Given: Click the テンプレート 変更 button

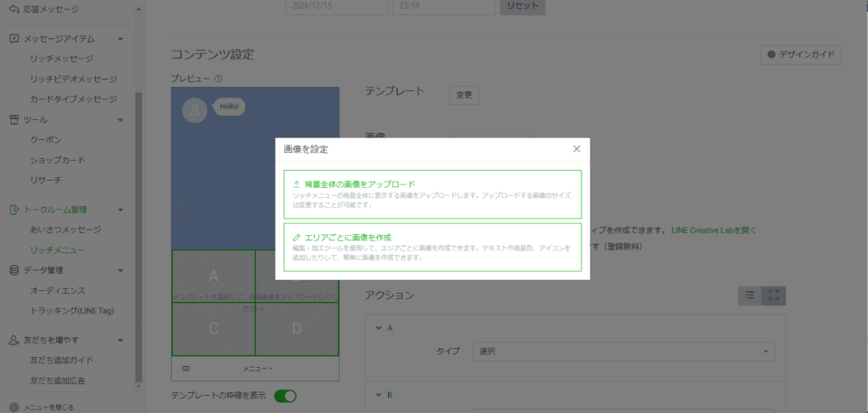Looking at the screenshot, I should pyautogui.click(x=464, y=95).
